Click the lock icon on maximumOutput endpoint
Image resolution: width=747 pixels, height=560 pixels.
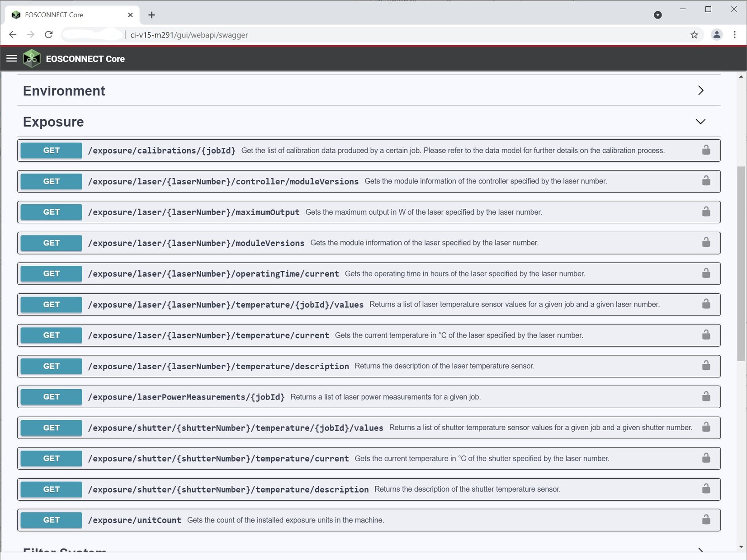(x=706, y=212)
